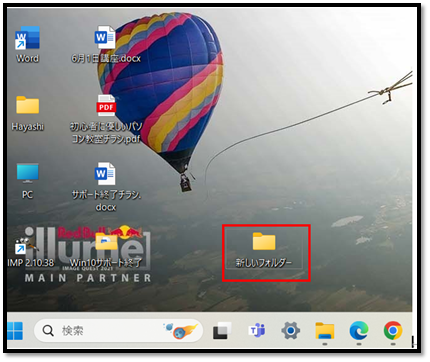Viewport: 430px width, 362px height.
Task: Select the 新しいフォルダー folder icon
Action: pyautogui.click(x=264, y=241)
